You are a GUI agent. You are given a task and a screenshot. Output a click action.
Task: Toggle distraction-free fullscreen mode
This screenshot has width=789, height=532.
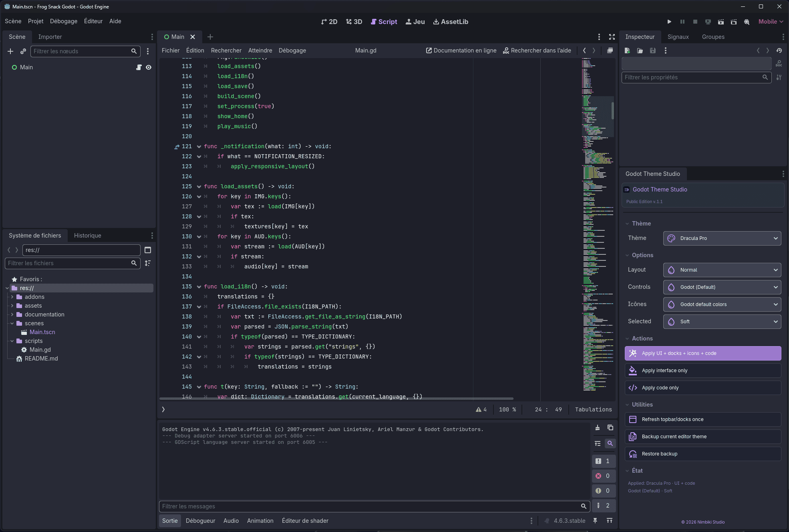tap(612, 37)
